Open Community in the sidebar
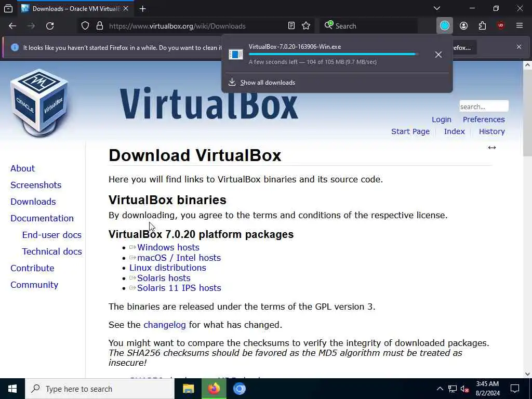 pos(34,285)
